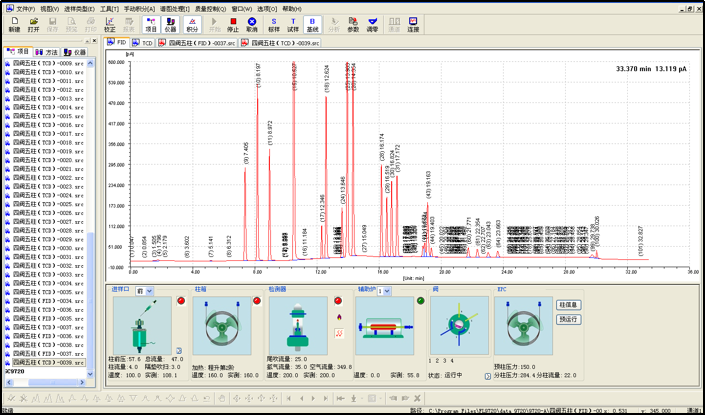Toggle the 基线 baseline B button

(x=312, y=25)
